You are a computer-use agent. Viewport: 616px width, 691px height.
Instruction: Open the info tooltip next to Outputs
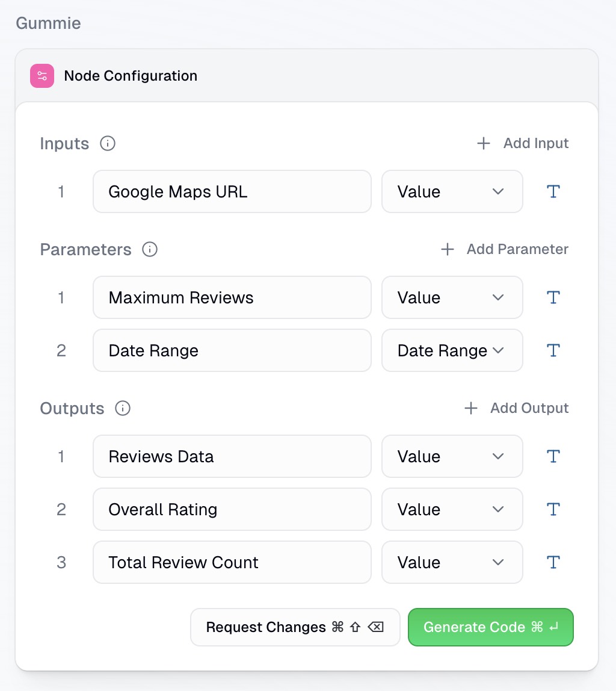pyautogui.click(x=122, y=408)
